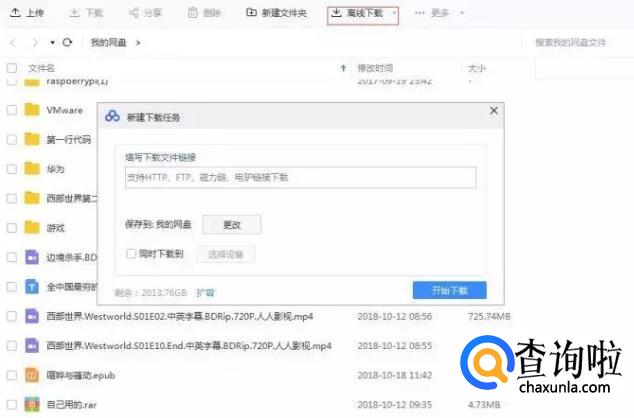634x418 pixels.
Task: Click the download link input field
Action: click(x=300, y=177)
